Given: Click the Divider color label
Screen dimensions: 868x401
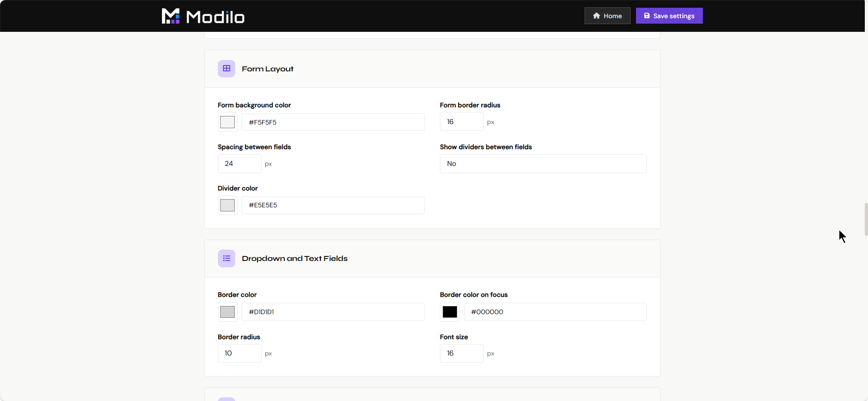Looking at the screenshot, I should pos(237,188).
